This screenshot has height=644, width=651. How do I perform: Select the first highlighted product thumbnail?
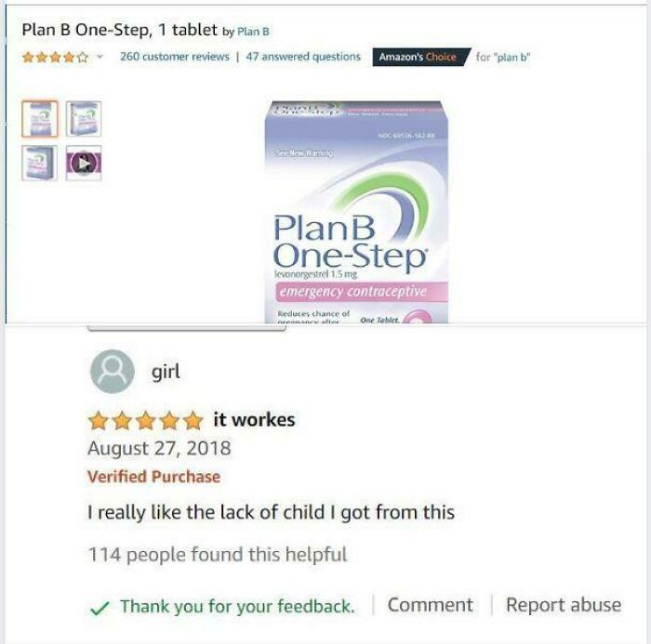[x=39, y=119]
